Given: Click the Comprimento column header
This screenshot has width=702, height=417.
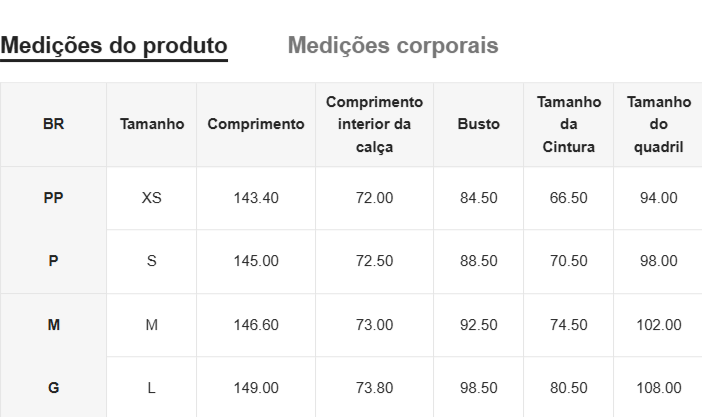Looking at the screenshot, I should 256,125.
